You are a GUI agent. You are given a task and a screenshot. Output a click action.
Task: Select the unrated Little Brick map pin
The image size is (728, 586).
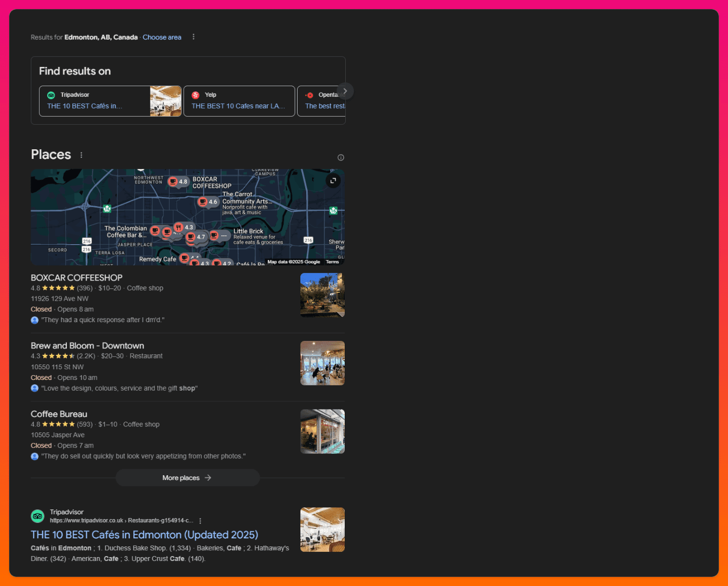[x=219, y=235]
